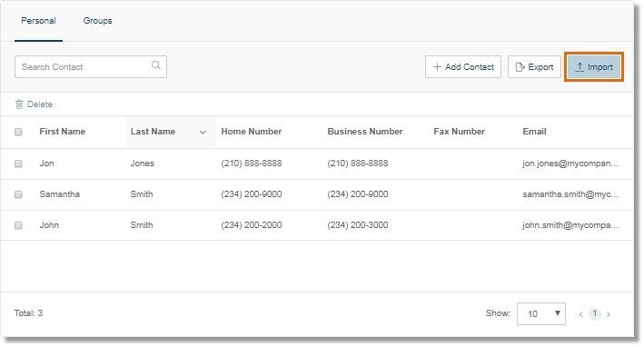Click email john.smith@mycompa...
The height and width of the screenshot is (347, 644).
point(570,225)
